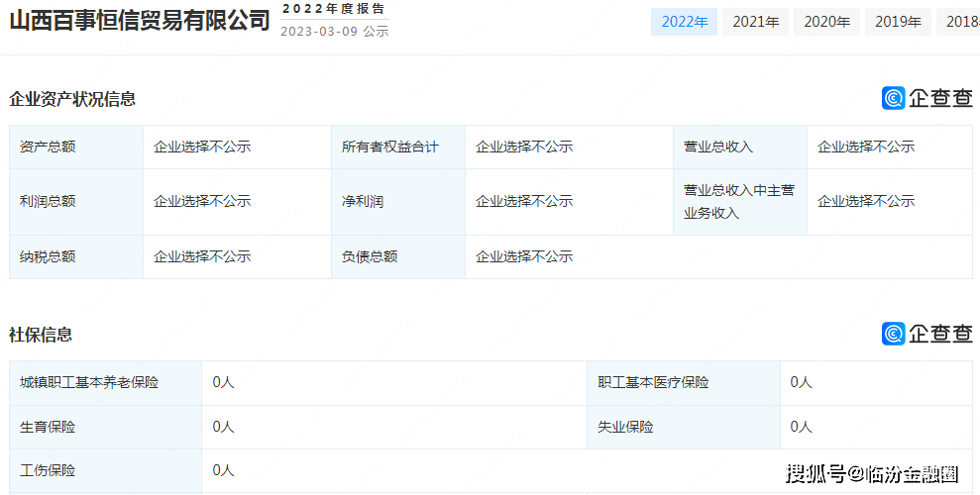Click the value next to 营业总收入中主营业务收入
Screen dimensions: 980x495
(890, 202)
